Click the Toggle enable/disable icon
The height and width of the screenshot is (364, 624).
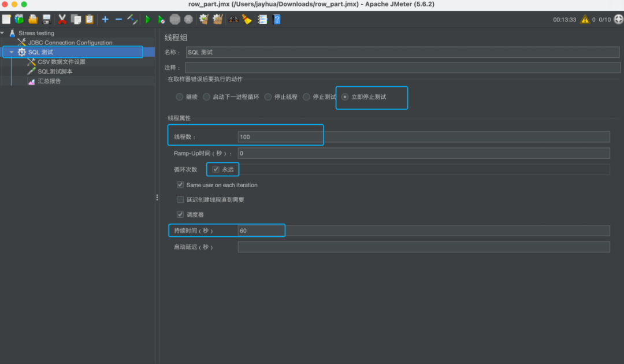(x=132, y=19)
